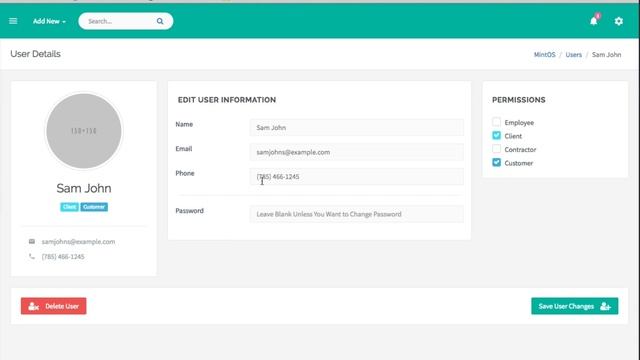
Task: Click the Sam John breadcrumb text
Action: click(x=607, y=55)
